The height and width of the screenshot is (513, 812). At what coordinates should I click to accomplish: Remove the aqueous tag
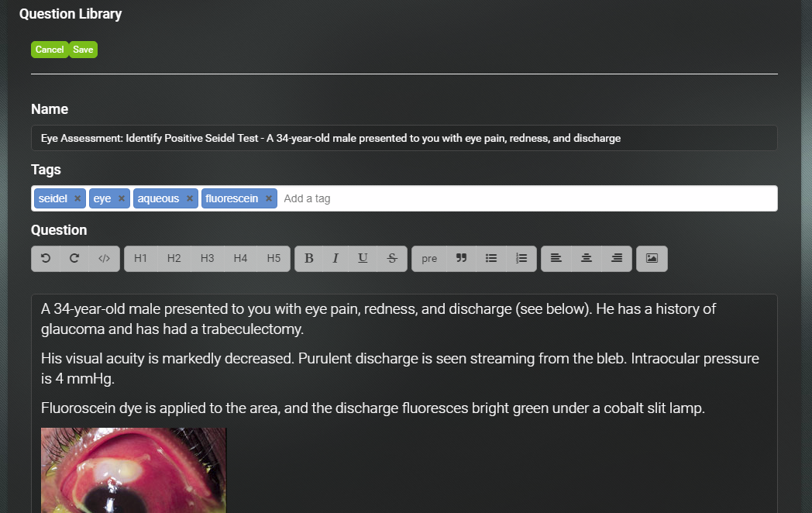tap(190, 198)
